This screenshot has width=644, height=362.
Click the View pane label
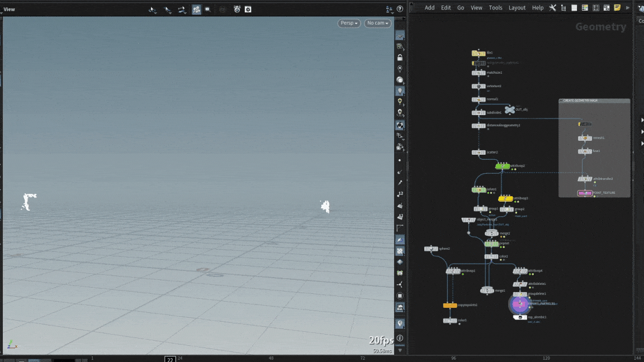10,9
